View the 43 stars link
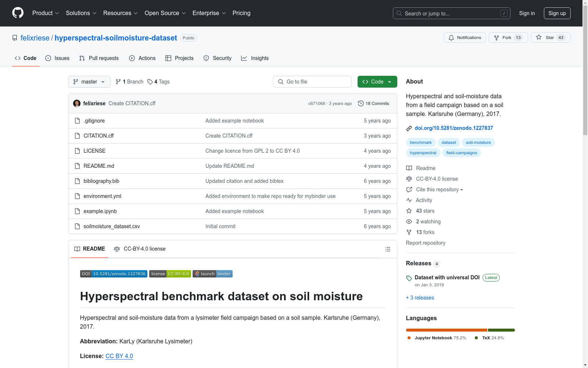 [420, 211]
